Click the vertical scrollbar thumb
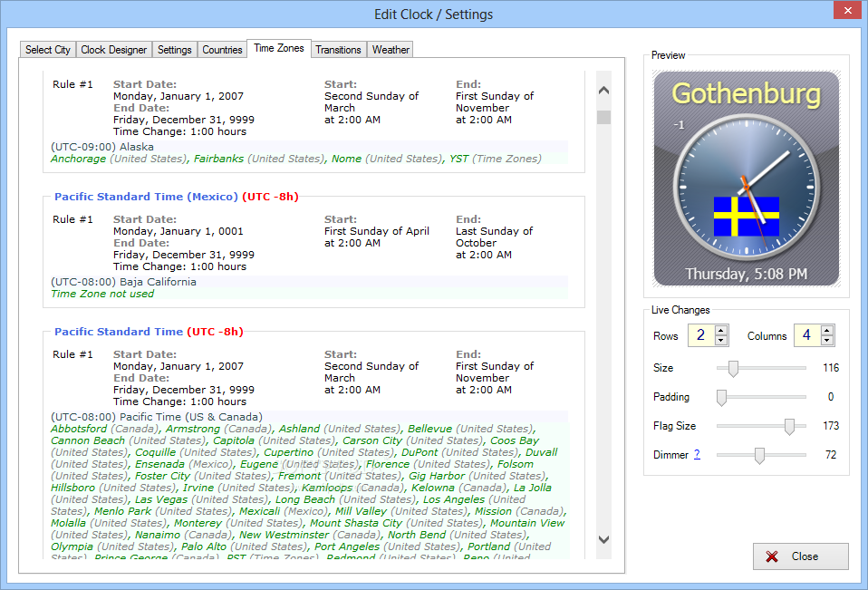Viewport: 868px width, 590px height. pyautogui.click(x=604, y=117)
